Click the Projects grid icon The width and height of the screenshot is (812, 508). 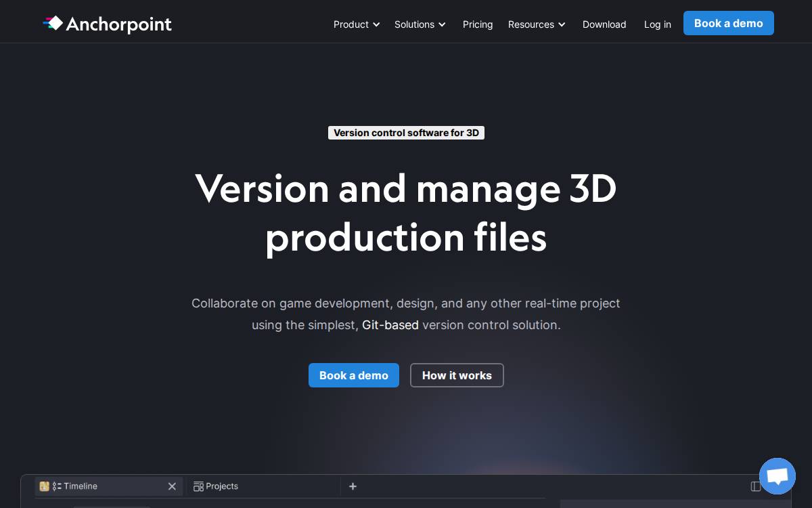pos(198,486)
